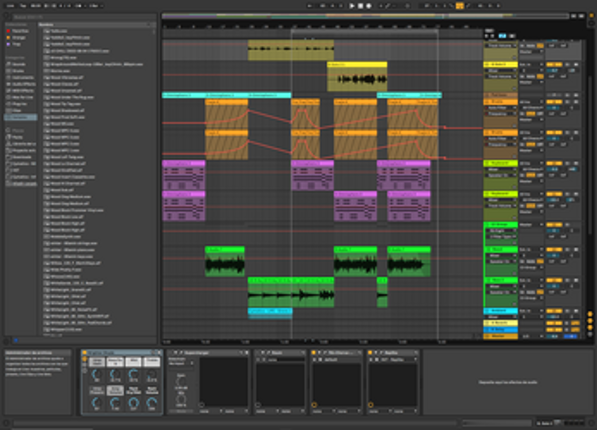Fold the yellow track with its header triangle
597x430 pixels.
click(x=487, y=64)
